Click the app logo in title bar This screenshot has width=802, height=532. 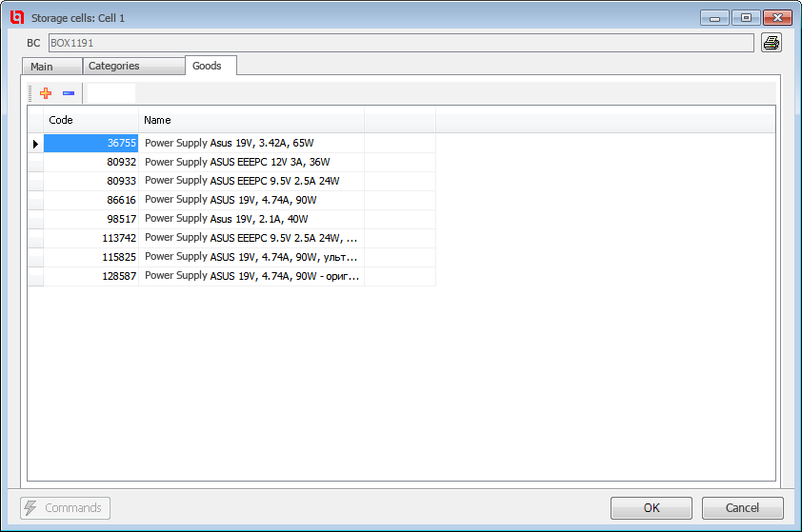click(x=17, y=17)
